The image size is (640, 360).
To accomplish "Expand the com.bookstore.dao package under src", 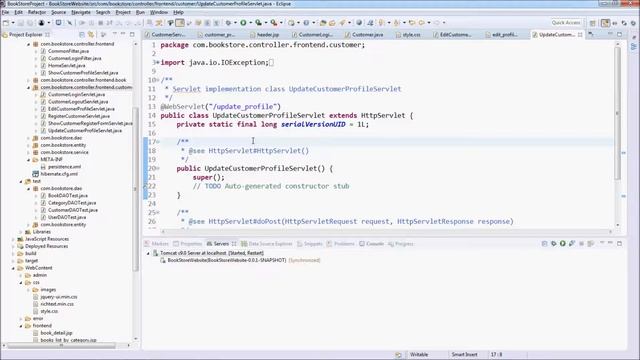I will 29,138.
